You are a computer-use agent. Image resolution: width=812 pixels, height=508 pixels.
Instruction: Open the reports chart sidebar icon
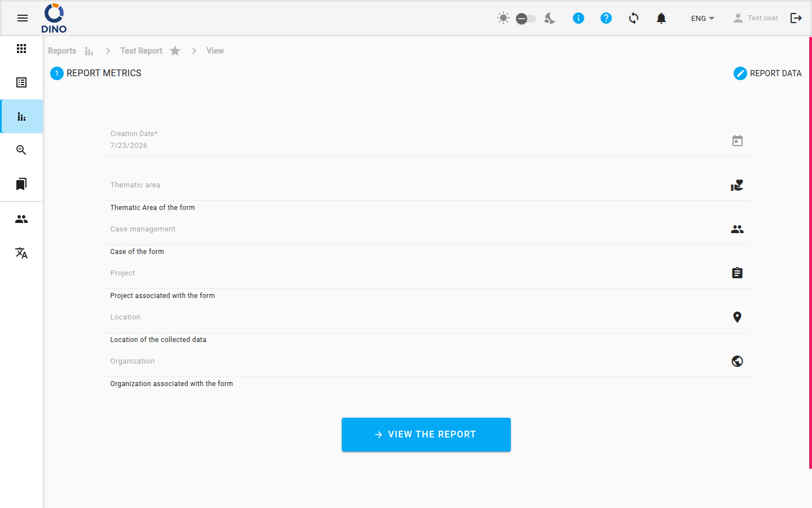click(x=21, y=116)
